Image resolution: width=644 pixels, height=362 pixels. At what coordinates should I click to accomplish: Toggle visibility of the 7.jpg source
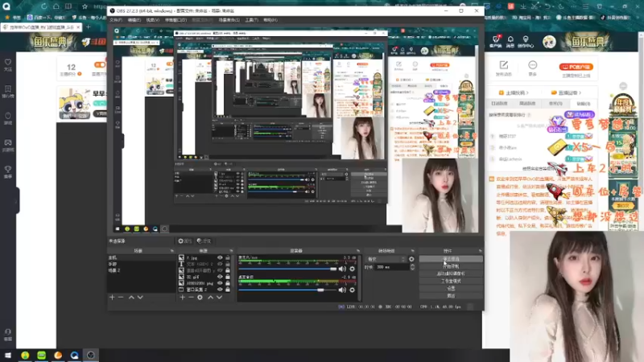(220, 257)
